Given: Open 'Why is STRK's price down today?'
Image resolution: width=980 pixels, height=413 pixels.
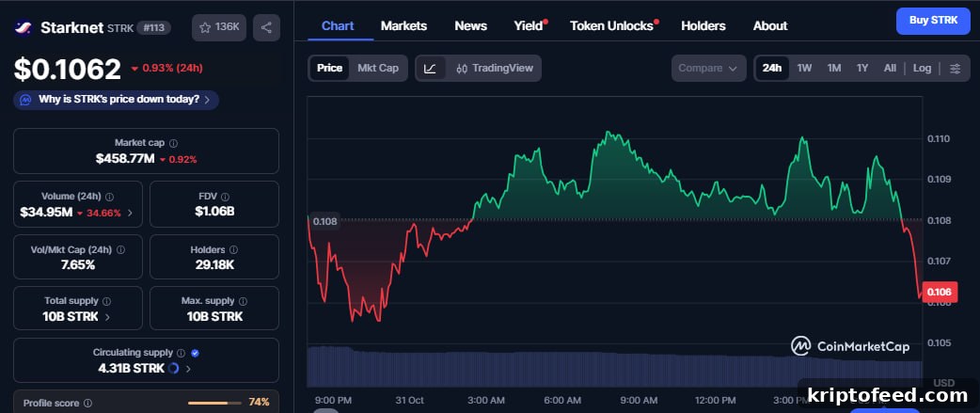Looking at the screenshot, I should [x=117, y=100].
